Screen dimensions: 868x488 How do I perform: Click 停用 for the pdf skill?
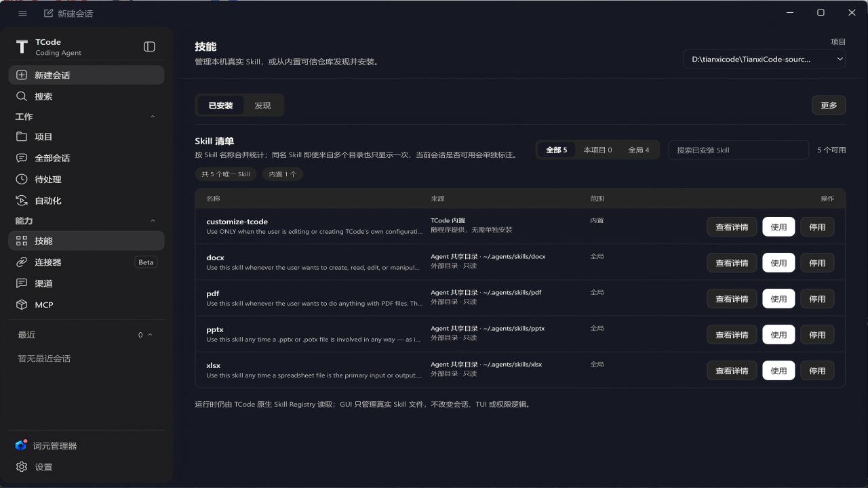(x=817, y=299)
